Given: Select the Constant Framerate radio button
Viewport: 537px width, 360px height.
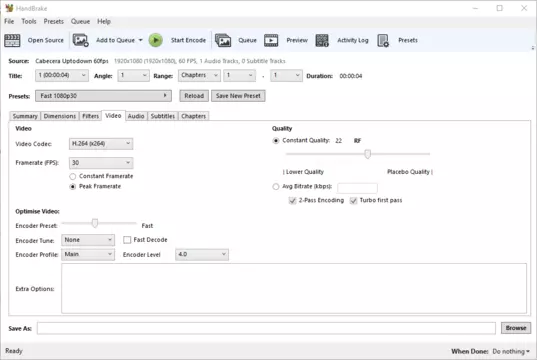Looking at the screenshot, I should tap(73, 176).
